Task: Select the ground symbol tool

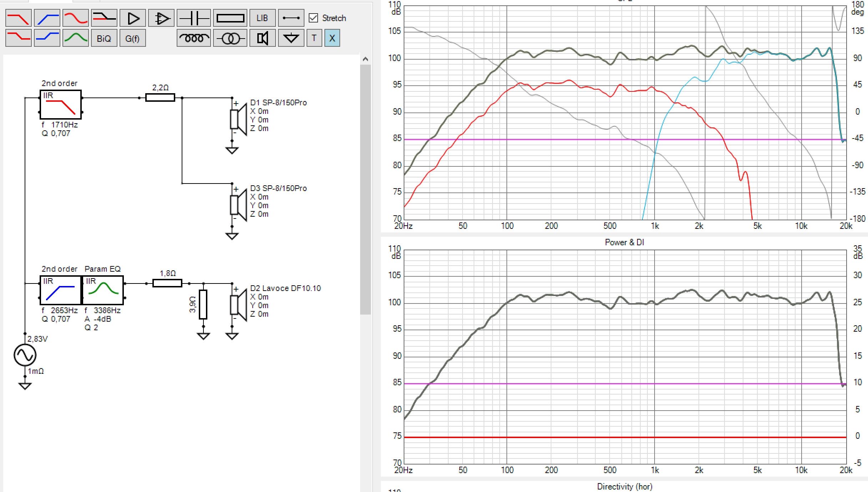Action: coord(291,38)
